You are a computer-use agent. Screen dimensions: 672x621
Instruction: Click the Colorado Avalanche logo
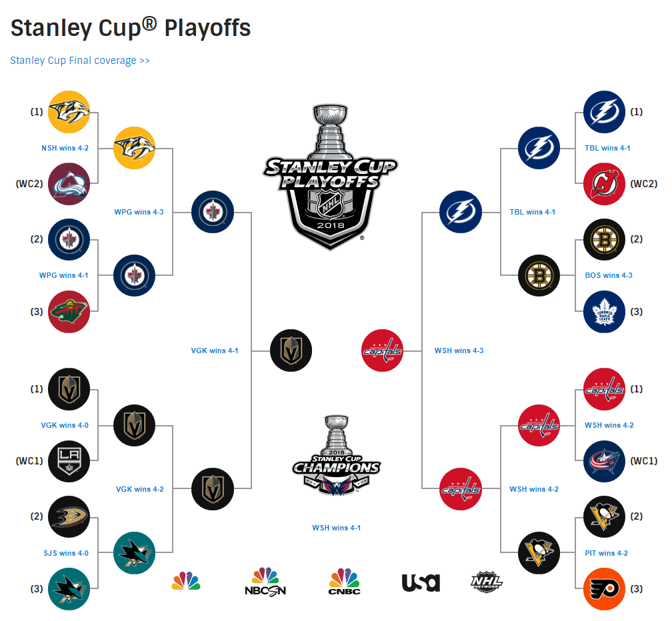tap(69, 183)
